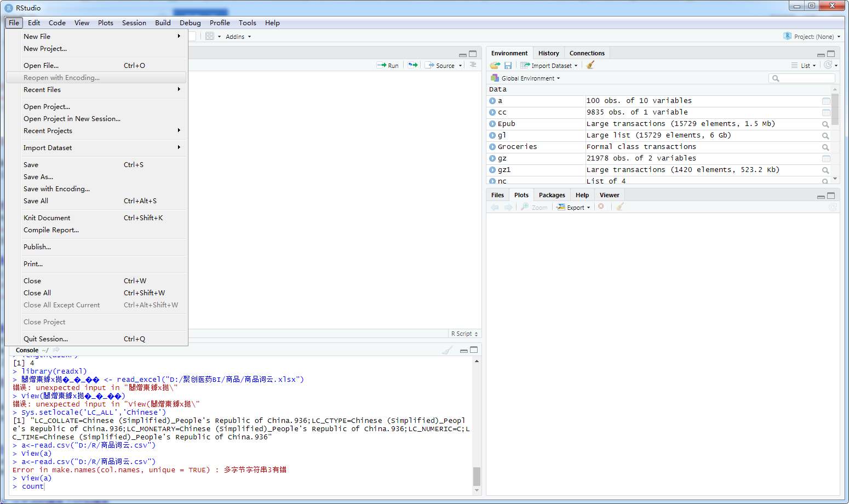Maximize the Environment pane
849x504 pixels.
[x=831, y=54]
